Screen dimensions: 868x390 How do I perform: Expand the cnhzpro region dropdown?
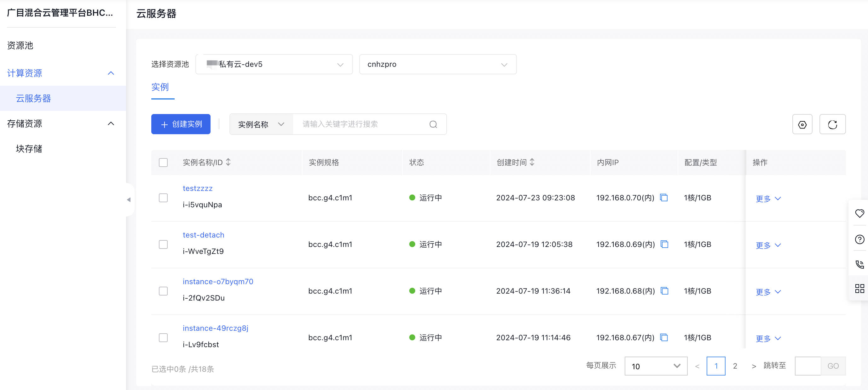coord(437,64)
